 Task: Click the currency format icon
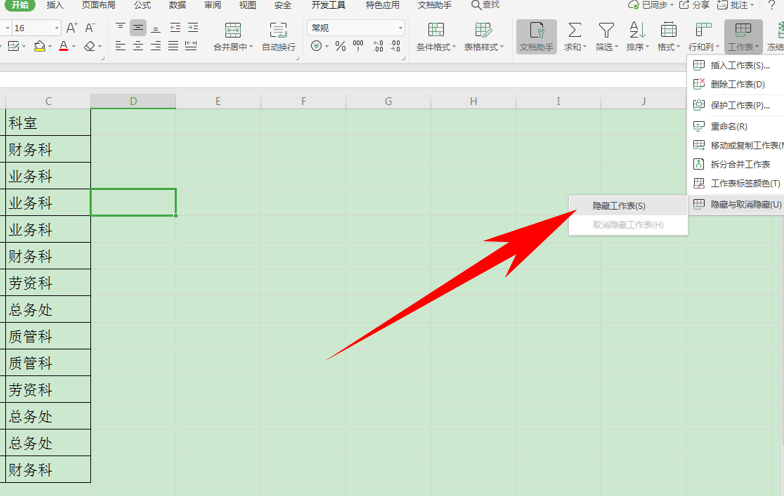[316, 46]
